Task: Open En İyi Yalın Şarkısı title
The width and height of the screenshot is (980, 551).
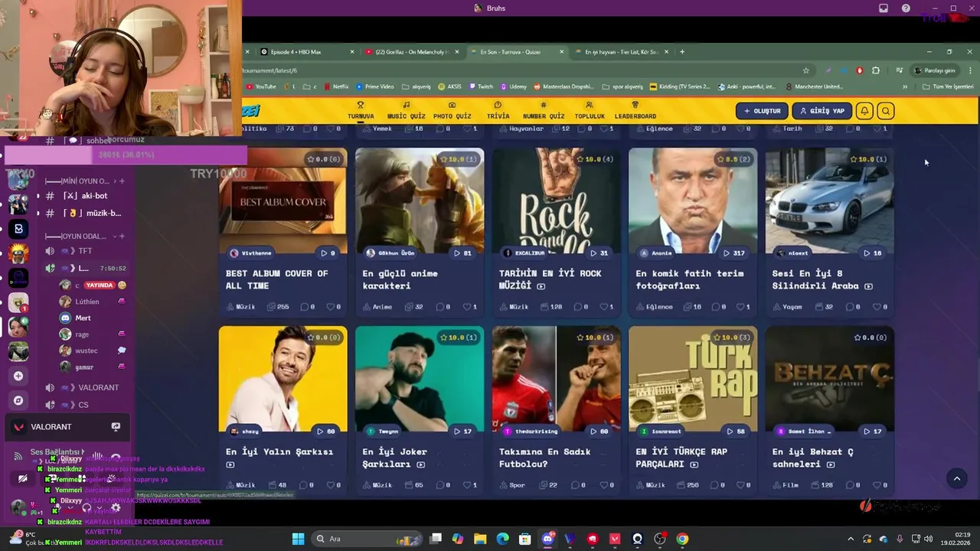Action: (x=279, y=452)
